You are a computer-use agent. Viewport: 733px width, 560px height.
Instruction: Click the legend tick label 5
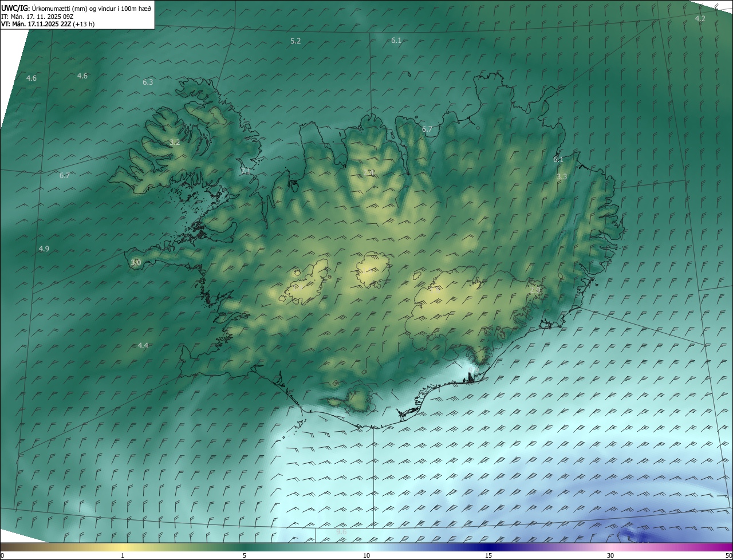point(245,555)
